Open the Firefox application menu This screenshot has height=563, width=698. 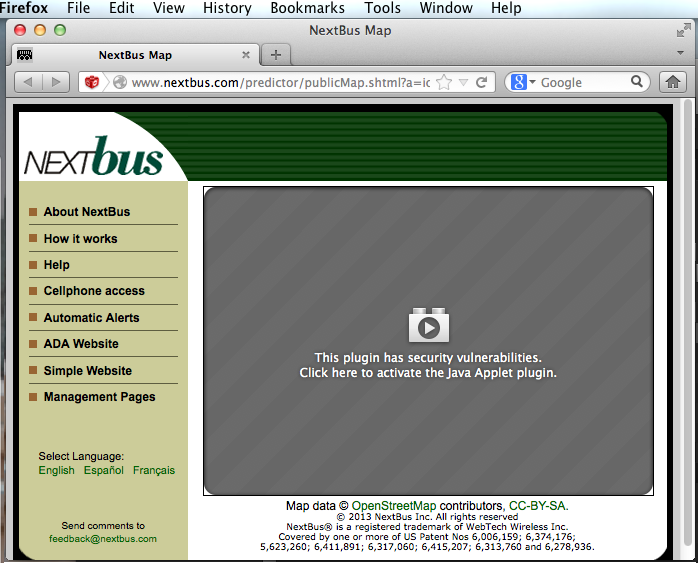24,8
